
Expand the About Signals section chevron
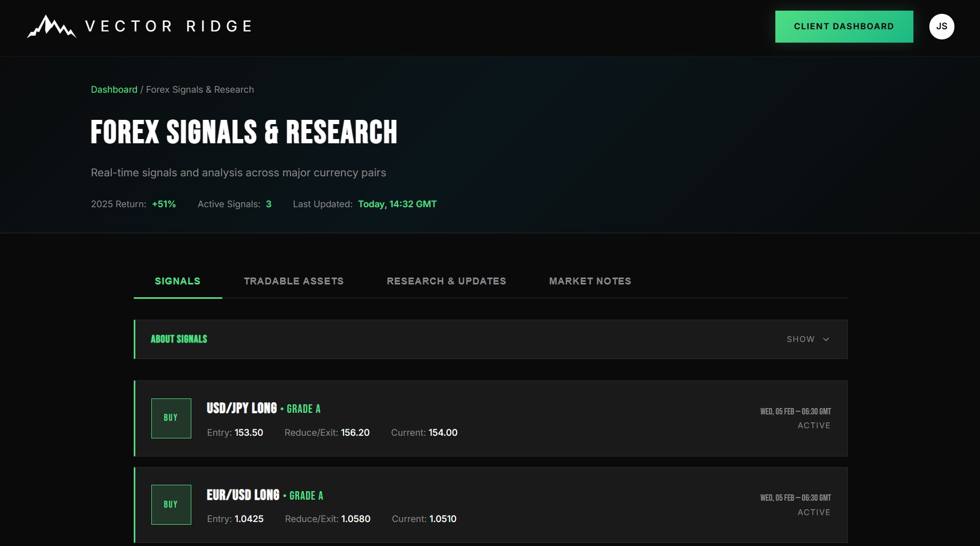coord(827,339)
